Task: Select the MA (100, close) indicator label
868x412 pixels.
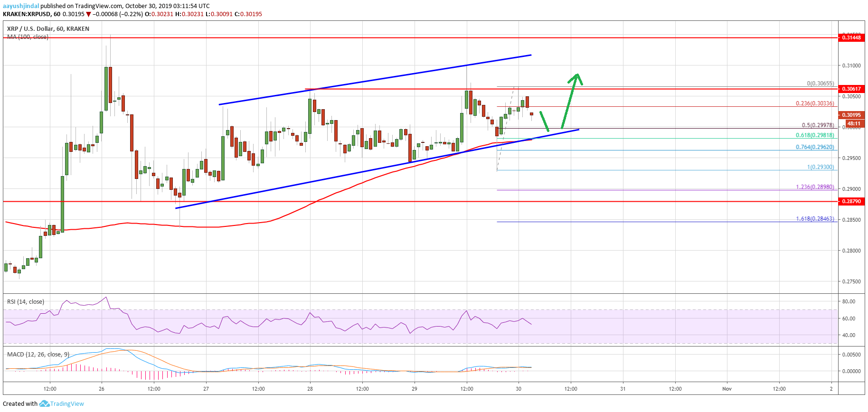Action: [28, 37]
